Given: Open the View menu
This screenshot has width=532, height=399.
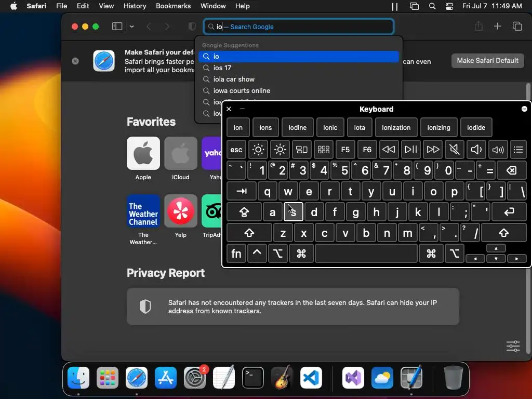Looking at the screenshot, I should click(x=106, y=6).
